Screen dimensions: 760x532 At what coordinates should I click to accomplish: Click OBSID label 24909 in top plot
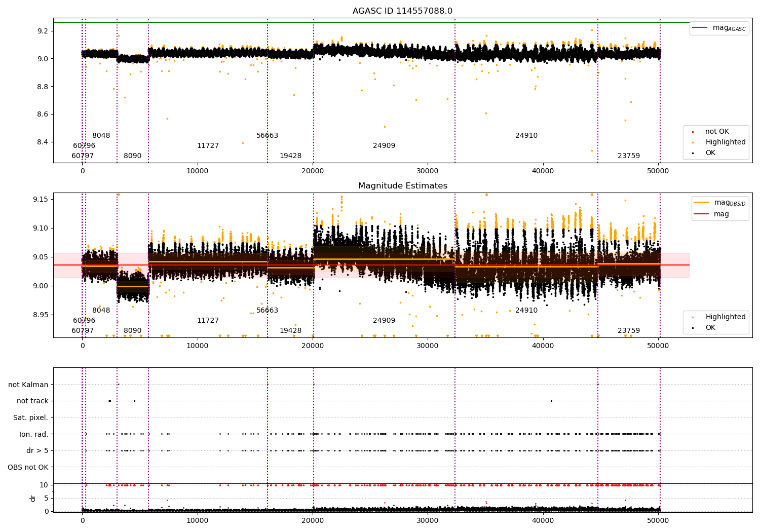point(384,146)
